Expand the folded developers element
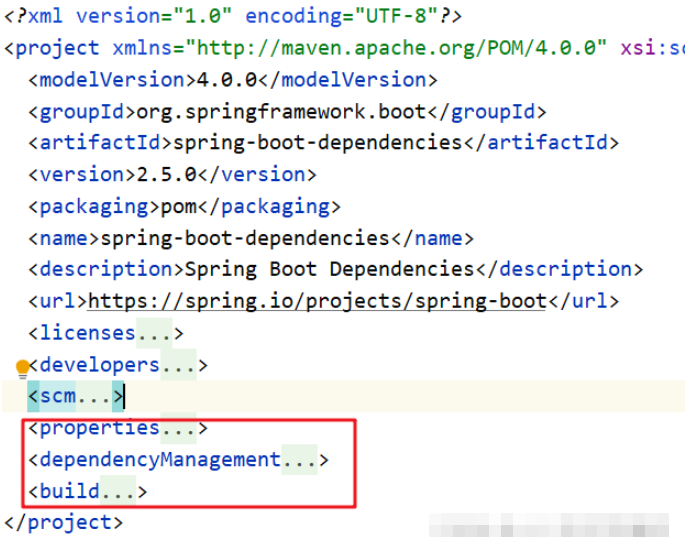Viewport: 692px width, 537px height. 178,365
